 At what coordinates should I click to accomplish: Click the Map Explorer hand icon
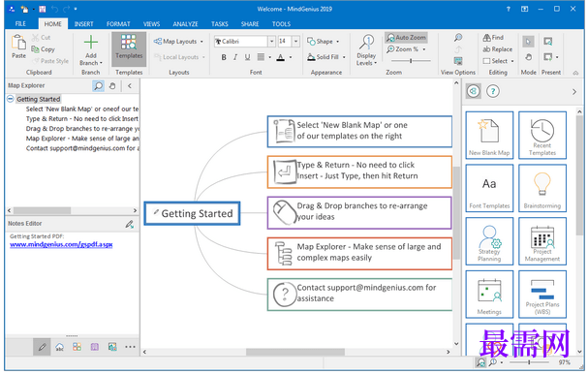click(x=112, y=86)
